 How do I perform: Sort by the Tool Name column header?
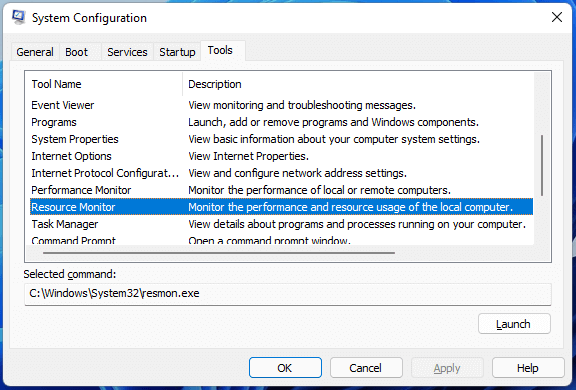104,84
